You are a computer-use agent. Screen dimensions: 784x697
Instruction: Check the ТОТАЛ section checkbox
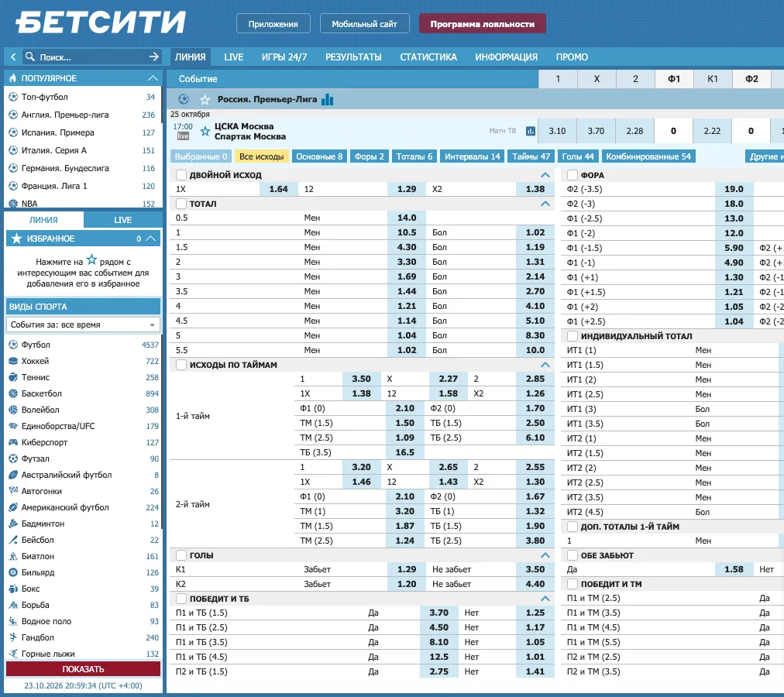coord(181,204)
